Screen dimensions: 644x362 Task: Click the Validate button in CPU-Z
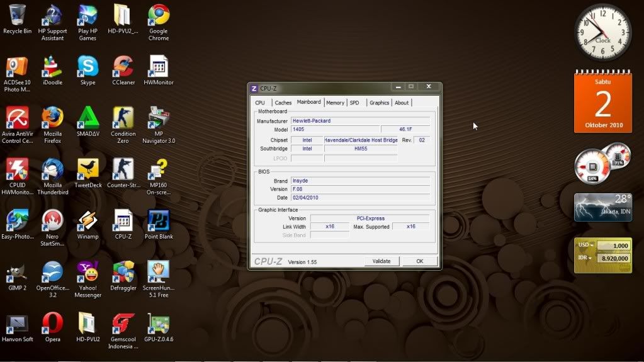pos(381,261)
